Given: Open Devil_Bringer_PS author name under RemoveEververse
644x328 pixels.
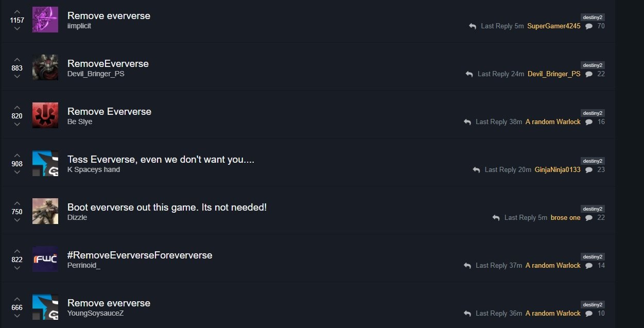Looking at the screenshot, I should click(96, 74).
